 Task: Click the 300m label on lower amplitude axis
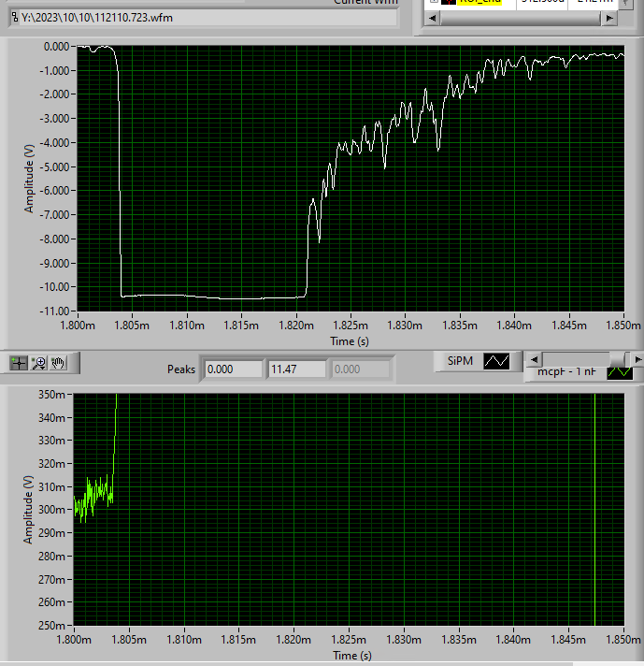coord(51,510)
